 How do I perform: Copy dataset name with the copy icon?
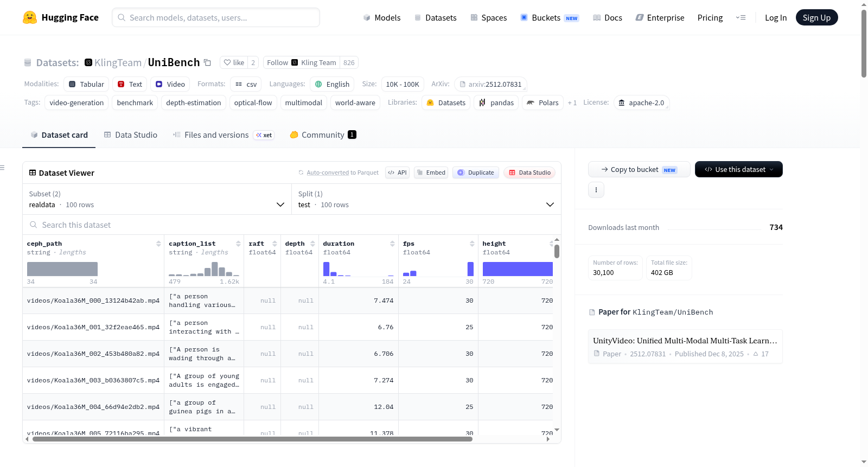pyautogui.click(x=207, y=63)
